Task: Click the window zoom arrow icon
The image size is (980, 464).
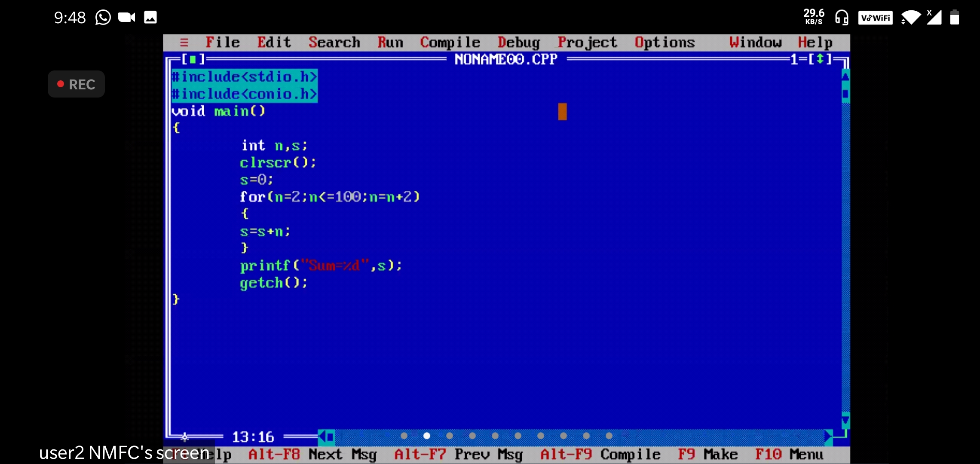Action: (x=820, y=59)
